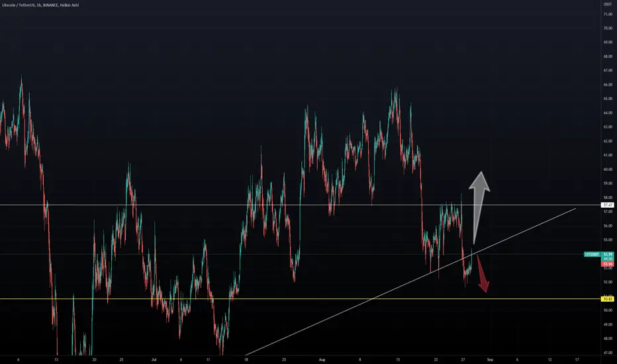Click the 22 date label on time axis
The image size is (617, 364).
(436, 359)
